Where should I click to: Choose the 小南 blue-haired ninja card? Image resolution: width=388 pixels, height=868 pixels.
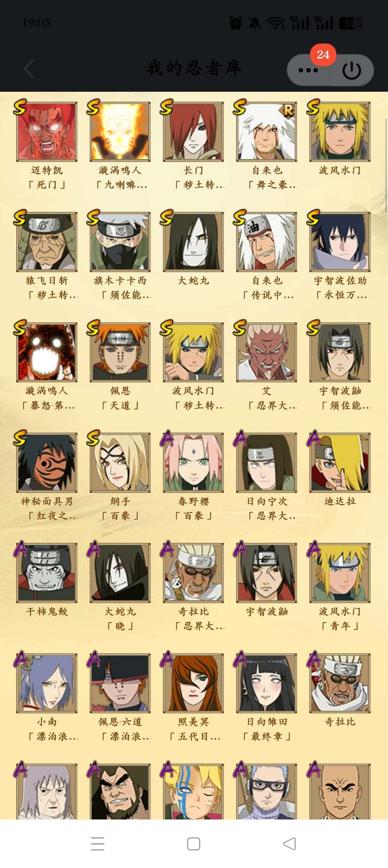click(x=47, y=683)
